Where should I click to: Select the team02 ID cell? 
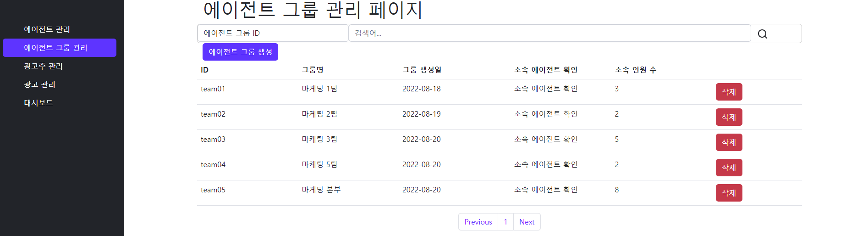pyautogui.click(x=213, y=114)
